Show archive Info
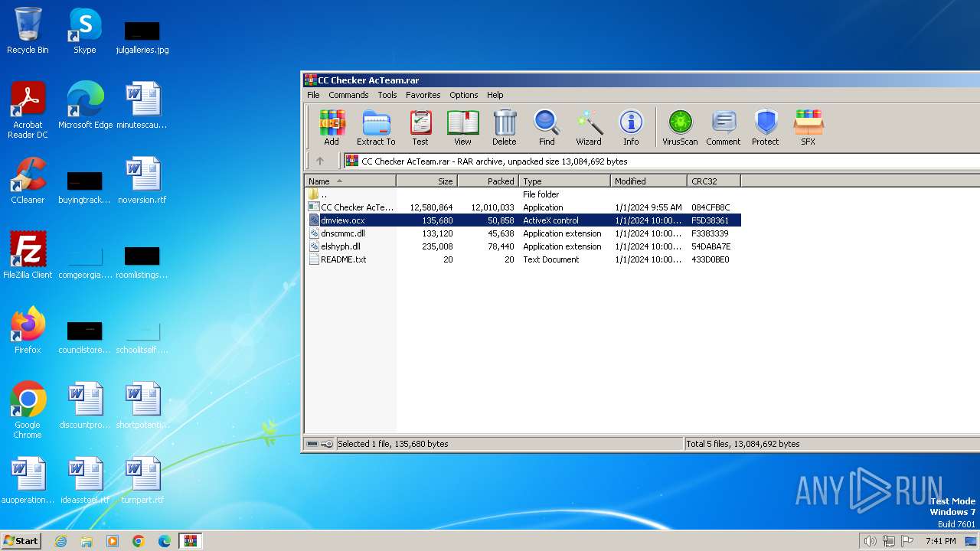 [x=631, y=127]
